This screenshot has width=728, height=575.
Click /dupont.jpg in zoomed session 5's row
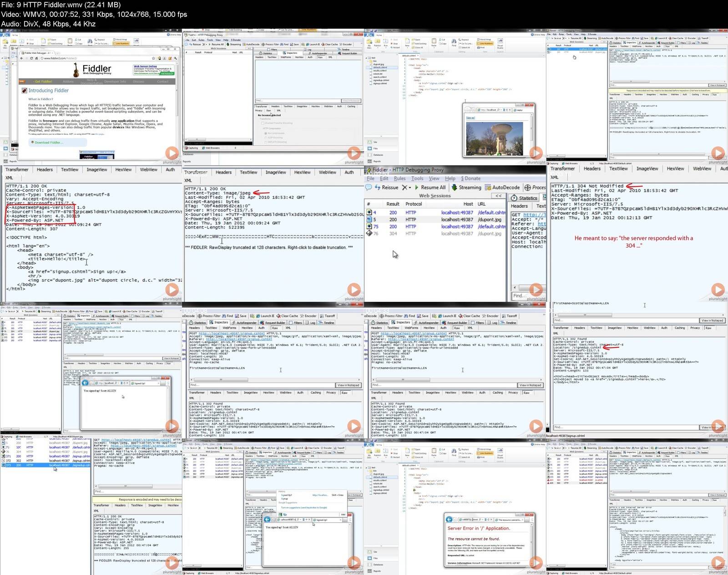pos(489,219)
